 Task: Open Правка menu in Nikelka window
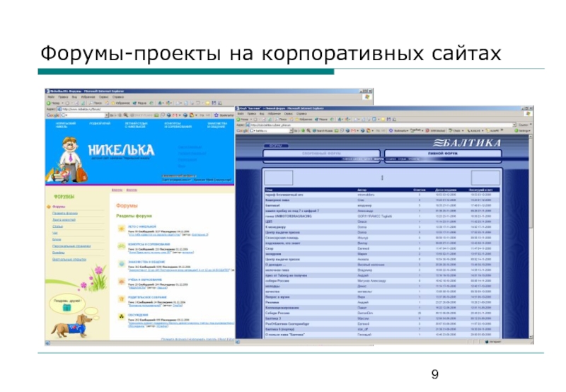pyautogui.click(x=63, y=97)
